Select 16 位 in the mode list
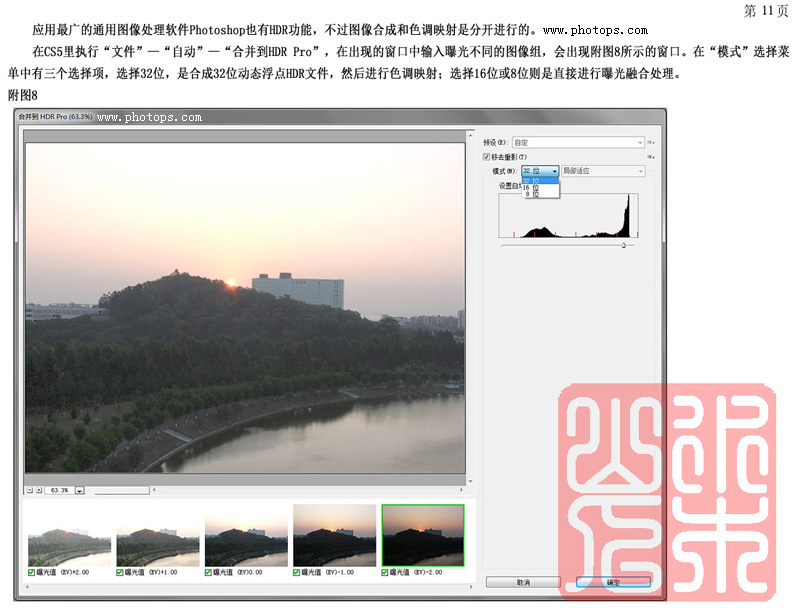The image size is (798, 608). 540,188
